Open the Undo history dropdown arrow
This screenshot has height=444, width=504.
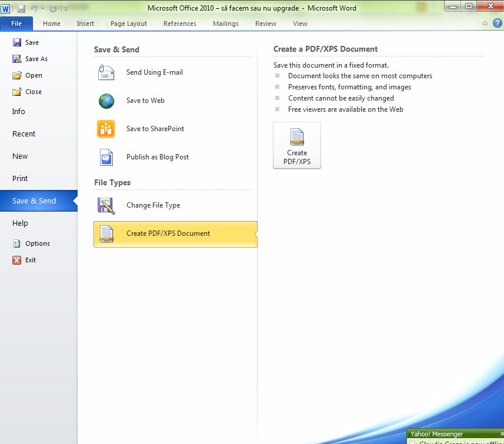tap(42, 9)
